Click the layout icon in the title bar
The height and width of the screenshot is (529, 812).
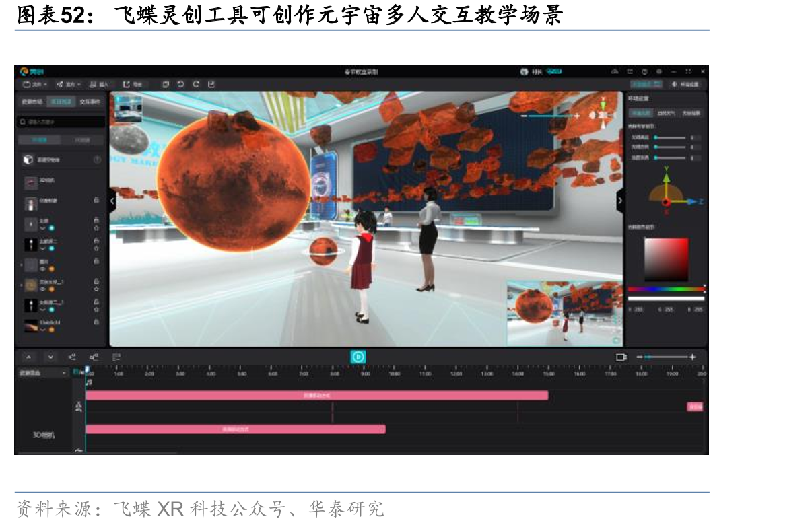(x=630, y=71)
